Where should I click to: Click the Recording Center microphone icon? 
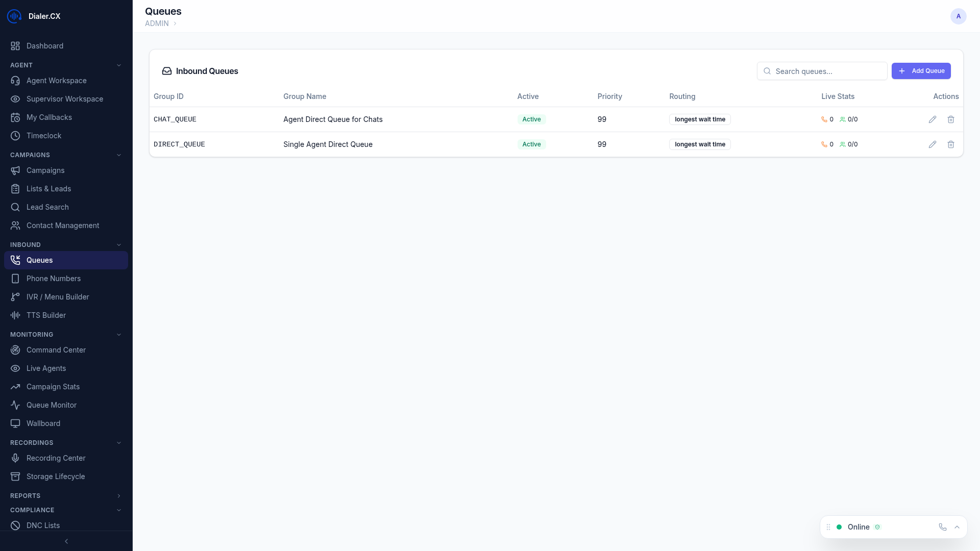tap(16, 458)
